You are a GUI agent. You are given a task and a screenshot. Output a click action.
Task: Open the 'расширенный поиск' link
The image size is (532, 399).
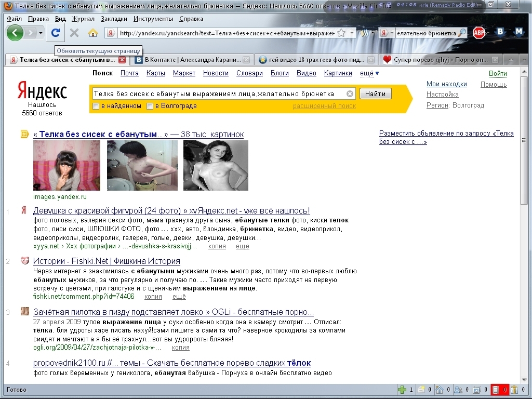coord(324,106)
